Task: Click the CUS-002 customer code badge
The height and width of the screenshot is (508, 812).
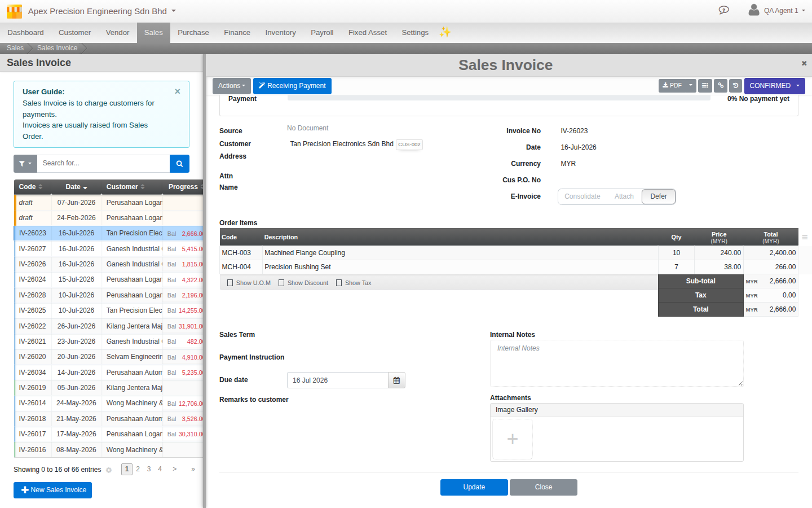Action: point(409,144)
